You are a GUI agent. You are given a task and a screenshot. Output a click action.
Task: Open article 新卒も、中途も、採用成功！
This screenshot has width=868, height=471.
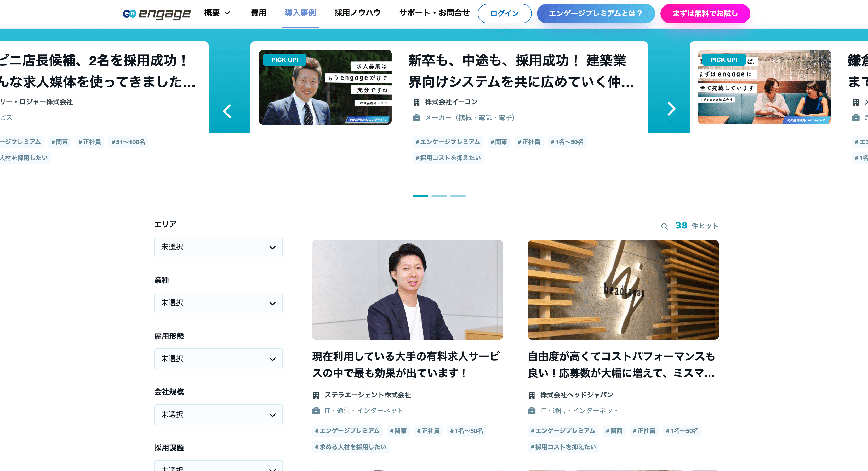(521, 71)
